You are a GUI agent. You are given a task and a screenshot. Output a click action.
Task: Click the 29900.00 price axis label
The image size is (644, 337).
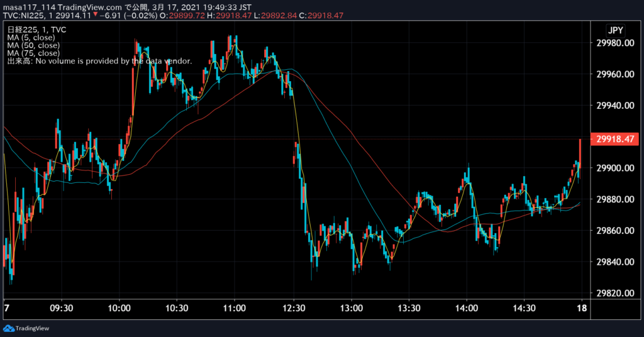(615, 168)
